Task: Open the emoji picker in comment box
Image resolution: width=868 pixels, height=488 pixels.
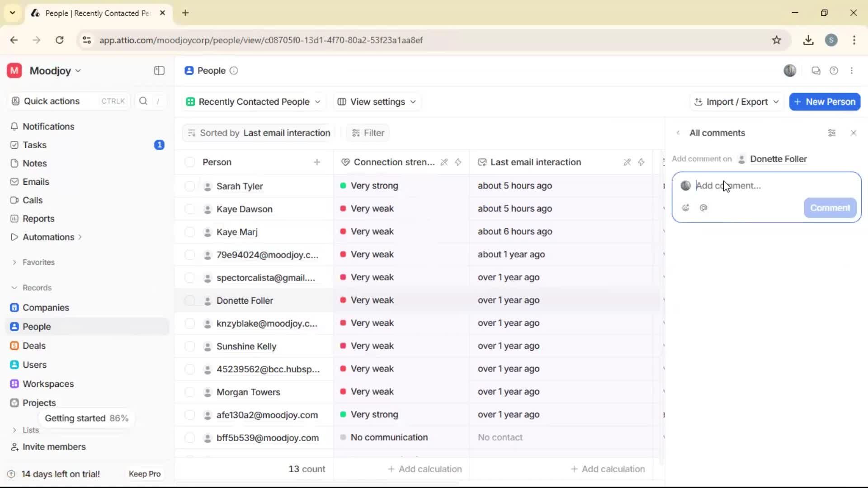Action: 685,208
